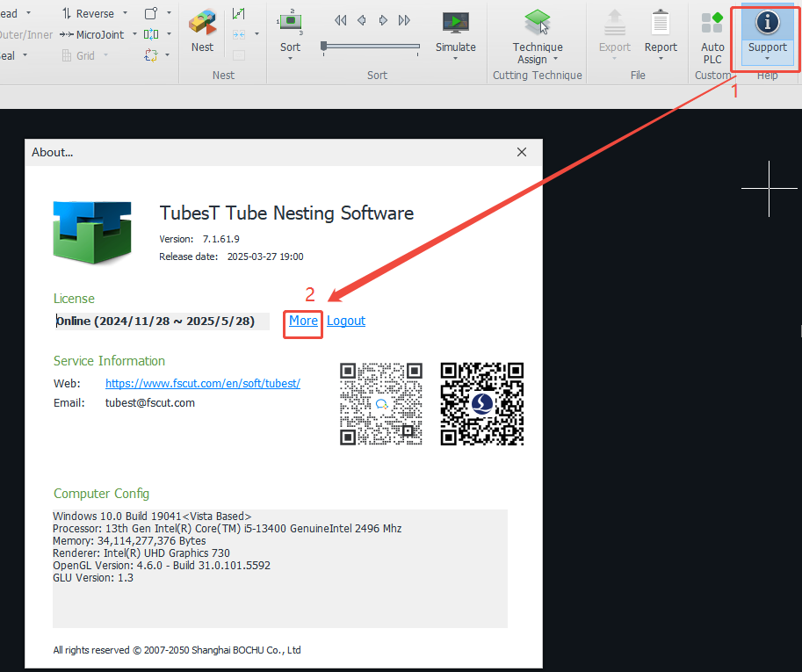
Task: Expand the Simulate dropdown arrow
Action: (x=455, y=59)
